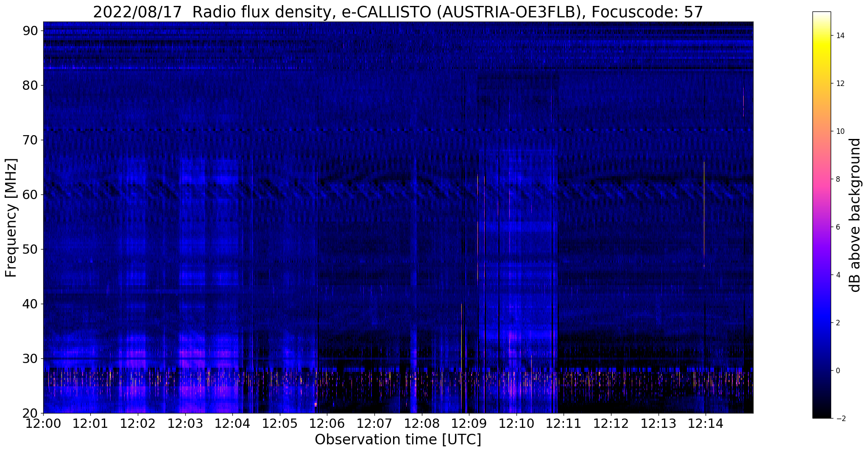Click the colorbar tick label 14
Viewport: 868px width, 452px height.
840,36
